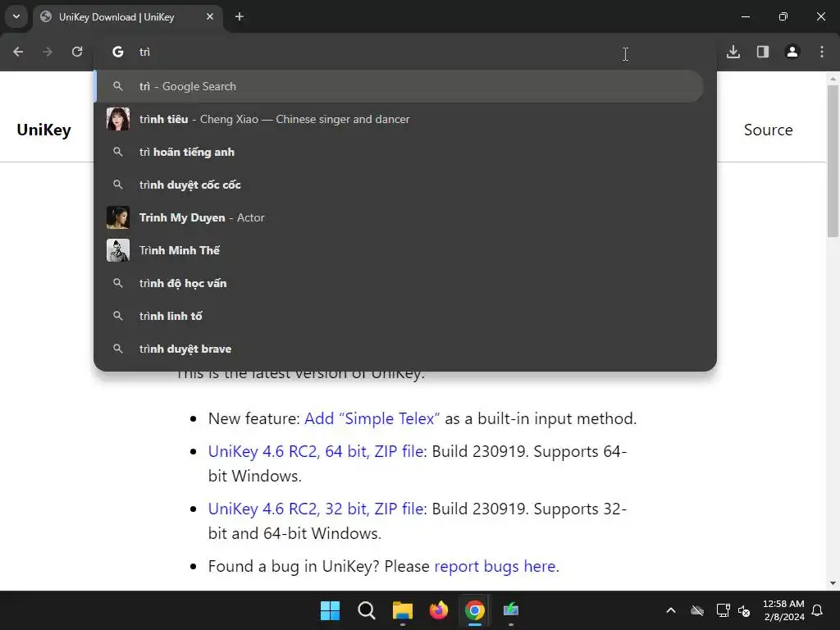This screenshot has height=630, width=840.
Task: Choose 'trình độ học vấn' suggestion
Action: pyautogui.click(x=399, y=283)
